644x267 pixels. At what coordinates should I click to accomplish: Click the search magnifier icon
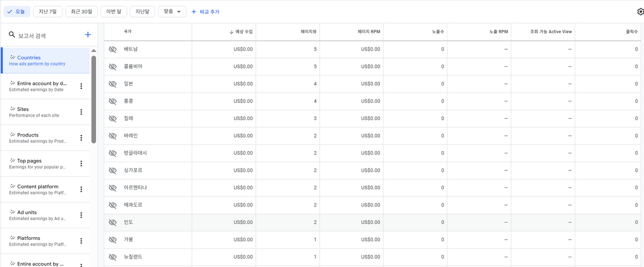tap(12, 35)
